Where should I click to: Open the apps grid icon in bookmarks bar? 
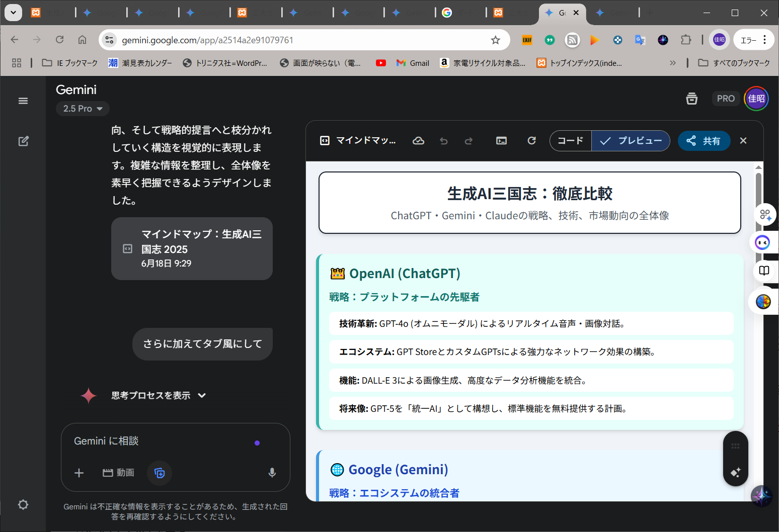[x=17, y=63]
